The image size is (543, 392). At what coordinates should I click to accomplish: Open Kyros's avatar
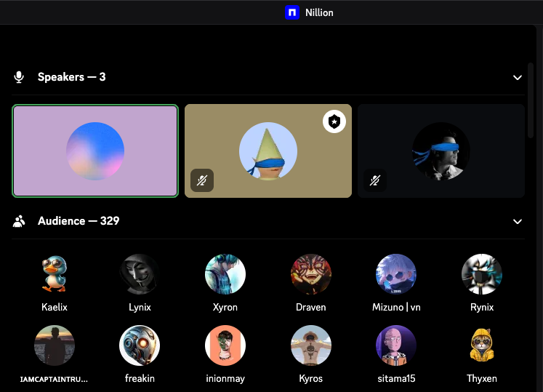tap(310, 345)
